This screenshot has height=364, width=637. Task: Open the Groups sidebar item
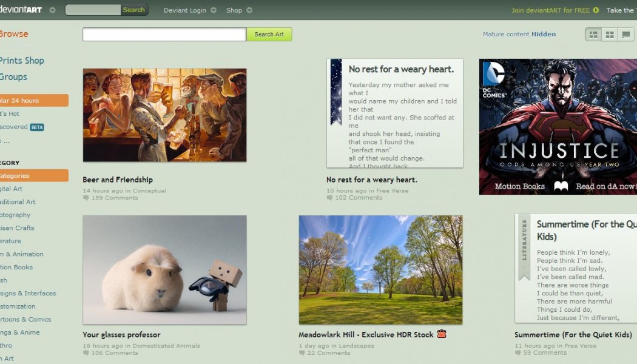(13, 77)
